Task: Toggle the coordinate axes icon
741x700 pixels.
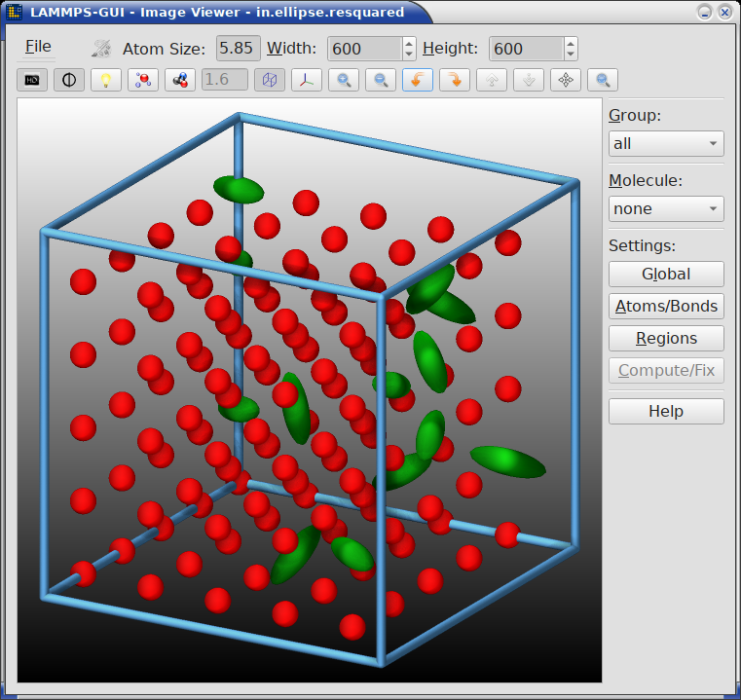Action: 307,80
